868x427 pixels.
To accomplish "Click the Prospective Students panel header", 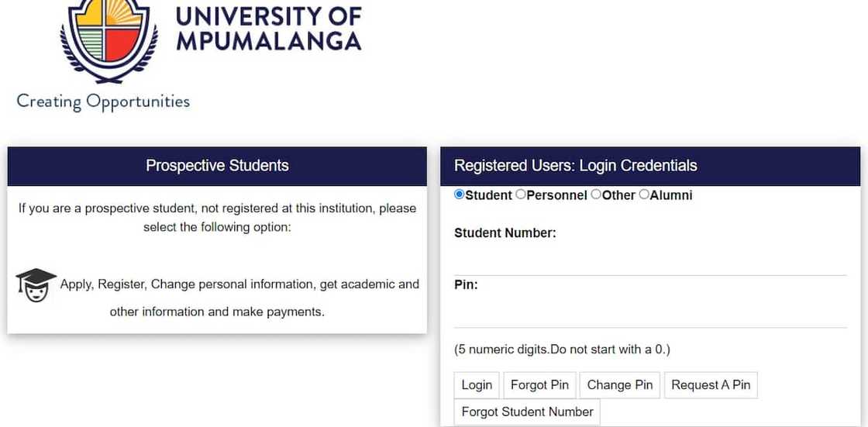I will tap(217, 166).
